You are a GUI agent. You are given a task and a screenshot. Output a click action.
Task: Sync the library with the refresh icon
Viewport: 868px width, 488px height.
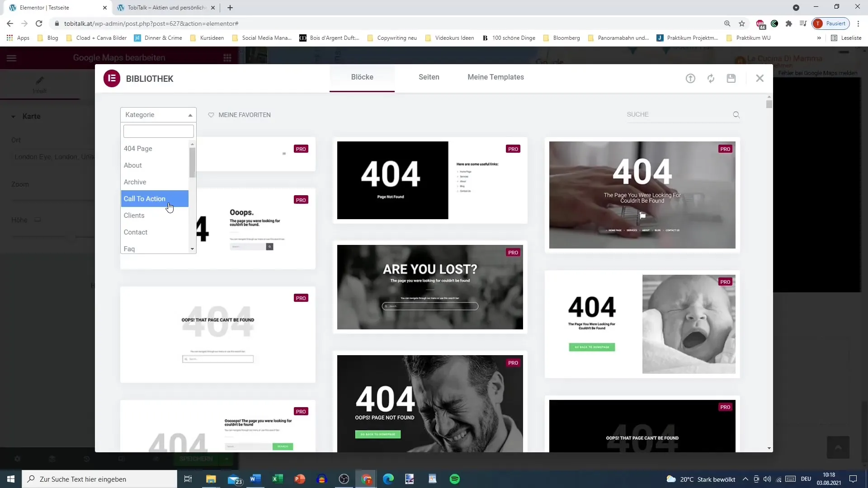(711, 79)
